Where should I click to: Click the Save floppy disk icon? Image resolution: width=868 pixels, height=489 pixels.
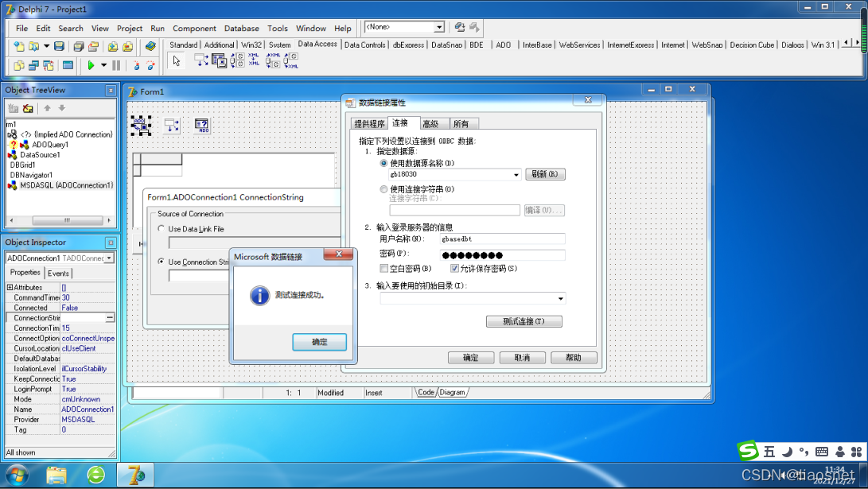[59, 46]
